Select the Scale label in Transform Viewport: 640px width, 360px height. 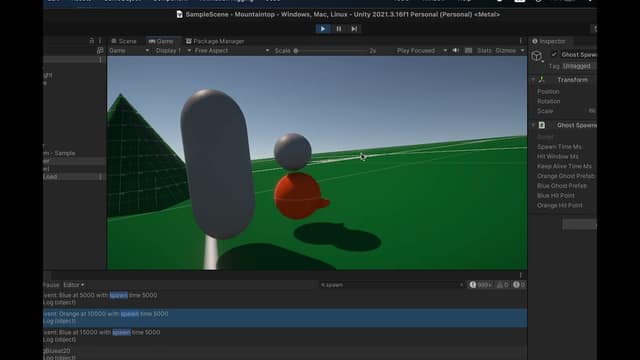pos(545,111)
